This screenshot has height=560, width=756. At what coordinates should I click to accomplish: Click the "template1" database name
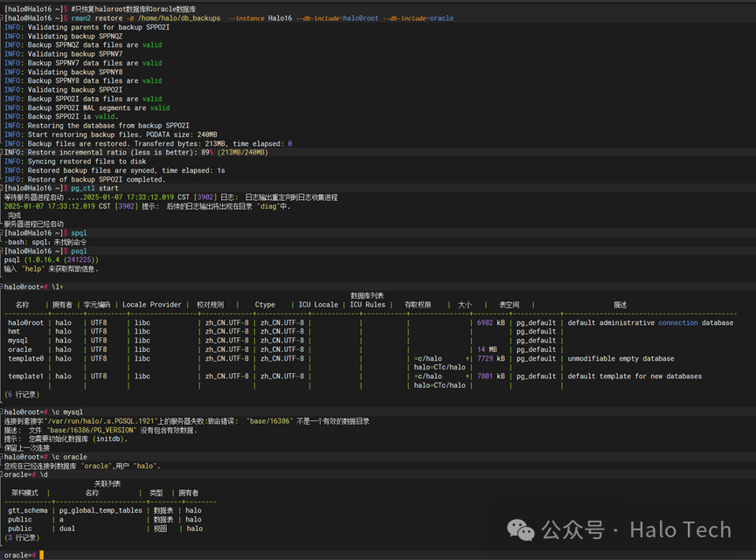click(26, 377)
